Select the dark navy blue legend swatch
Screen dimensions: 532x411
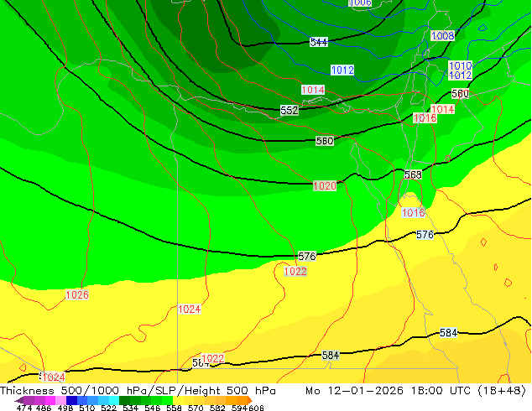[x=71, y=400]
